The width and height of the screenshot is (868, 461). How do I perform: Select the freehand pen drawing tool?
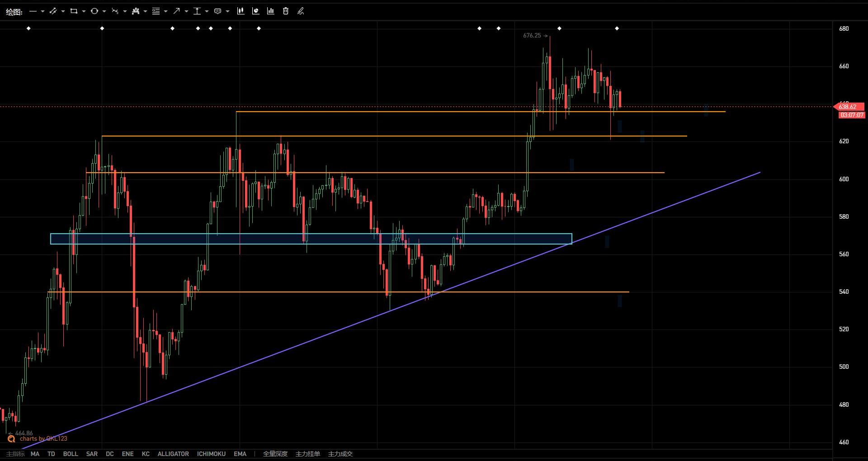(x=301, y=11)
